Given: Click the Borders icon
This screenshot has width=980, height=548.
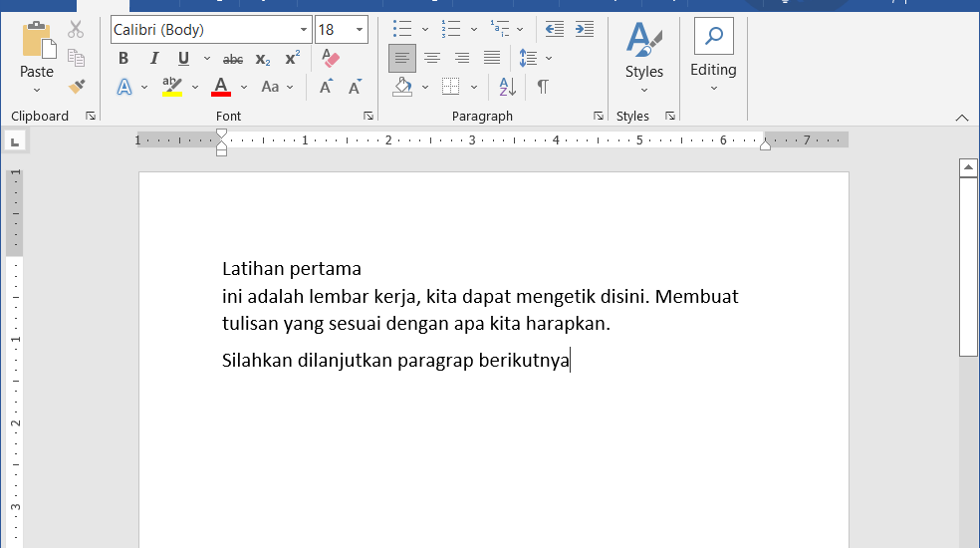Looking at the screenshot, I should tap(450, 87).
